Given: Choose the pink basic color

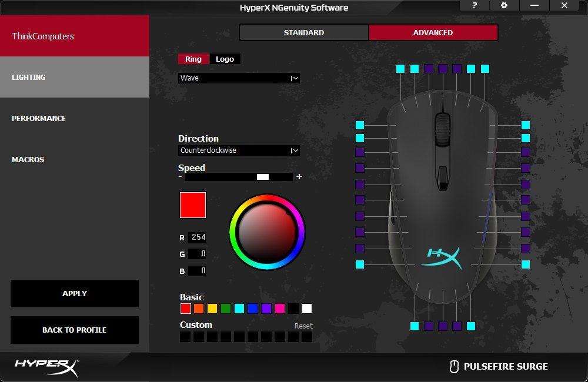Looking at the screenshot, I should pyautogui.click(x=280, y=309).
